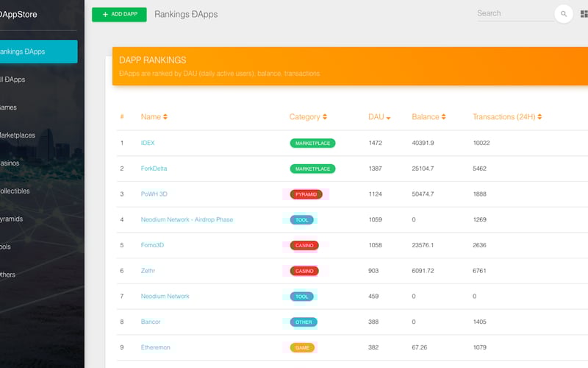Click the PYRAMID category badge
The height and width of the screenshot is (368, 588).
tap(306, 194)
